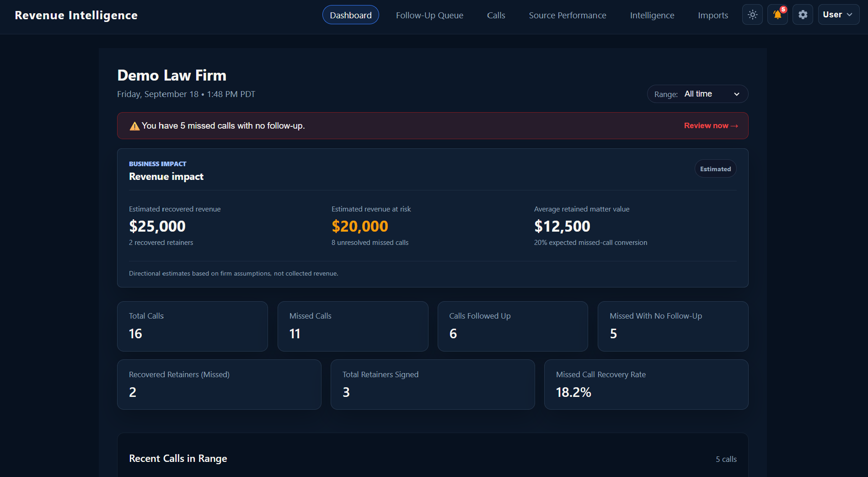Select the Total Retainers Signed card
The width and height of the screenshot is (868, 477).
(x=433, y=385)
